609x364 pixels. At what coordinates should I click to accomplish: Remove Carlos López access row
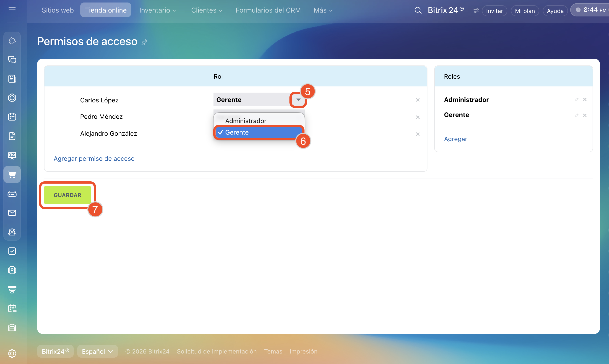pyautogui.click(x=418, y=100)
